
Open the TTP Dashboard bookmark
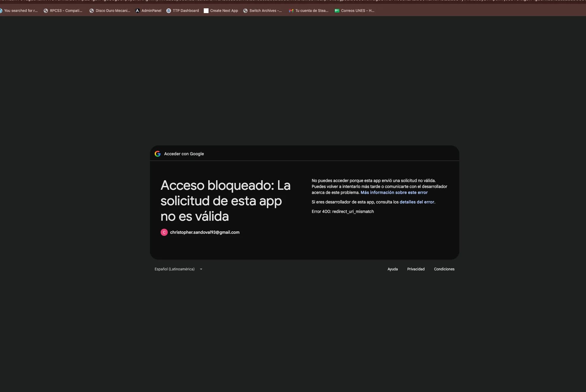(x=183, y=11)
